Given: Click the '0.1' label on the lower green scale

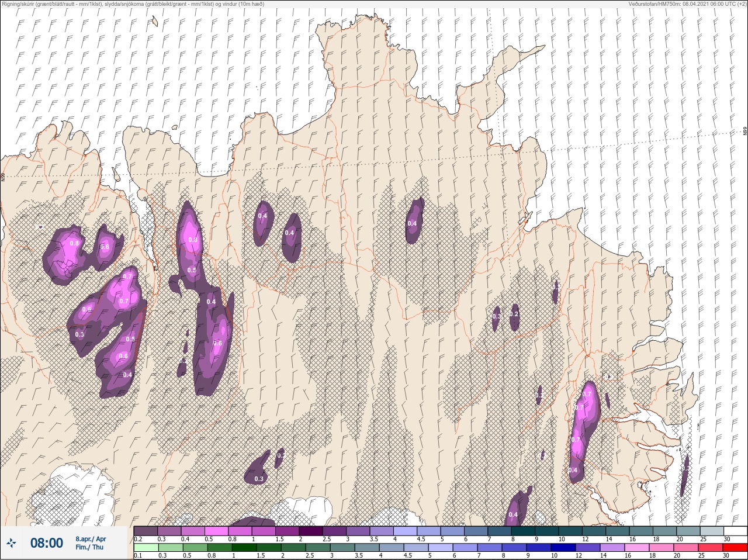Looking at the screenshot, I should click(x=137, y=556).
